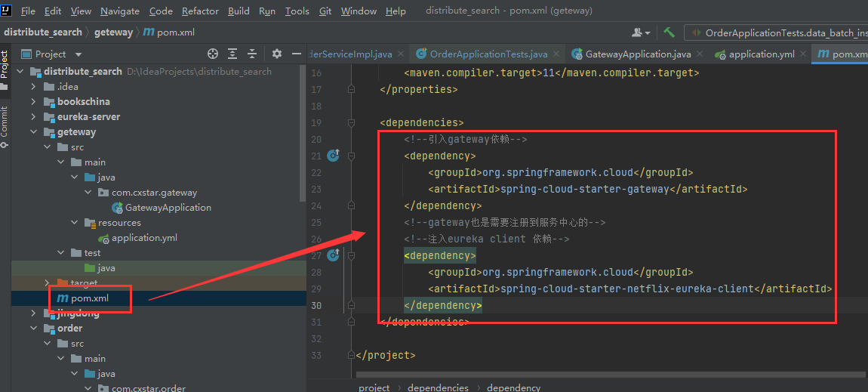Collapse the order module
This screenshot has width=868, height=392.
tap(34, 329)
